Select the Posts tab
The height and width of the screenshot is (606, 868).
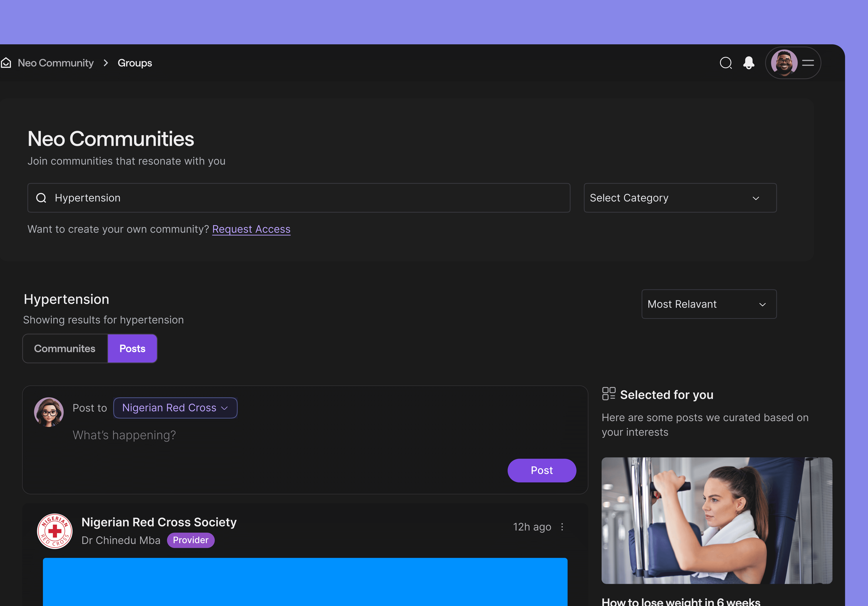coord(132,349)
